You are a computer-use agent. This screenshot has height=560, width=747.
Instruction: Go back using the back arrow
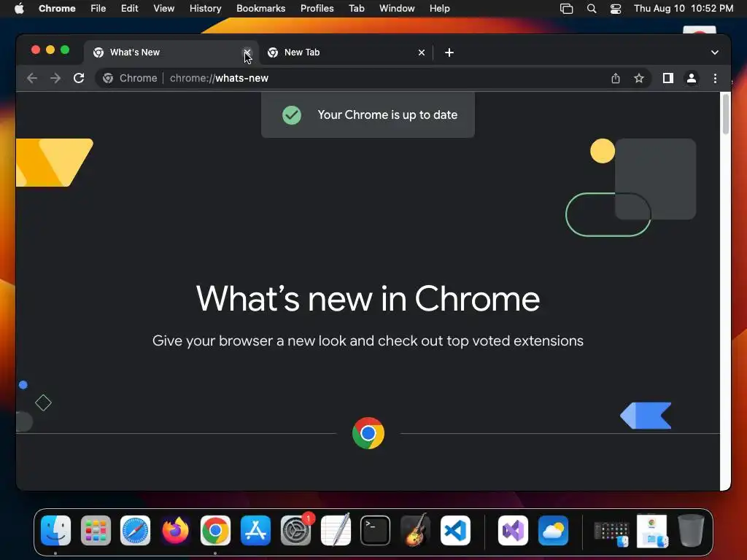click(32, 78)
